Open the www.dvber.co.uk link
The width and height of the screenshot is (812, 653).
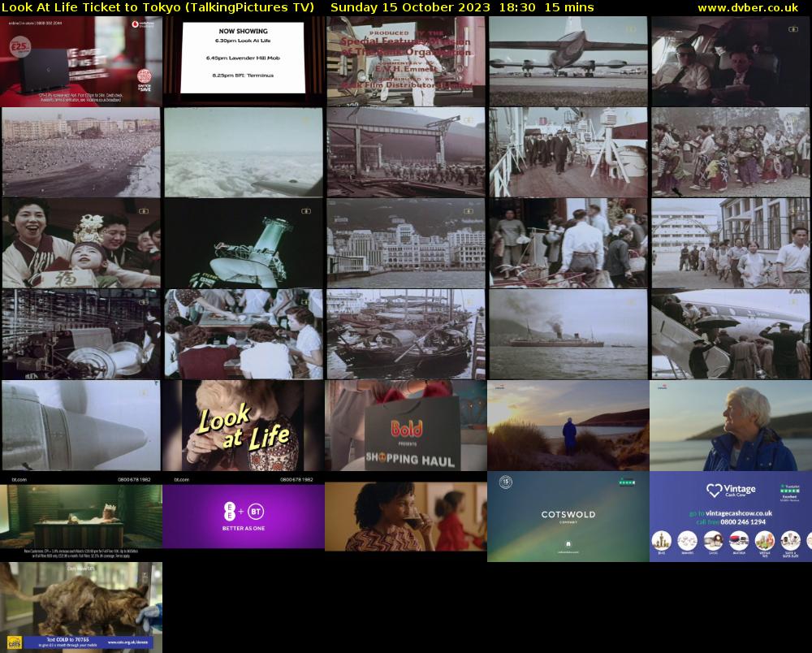tap(748, 7)
